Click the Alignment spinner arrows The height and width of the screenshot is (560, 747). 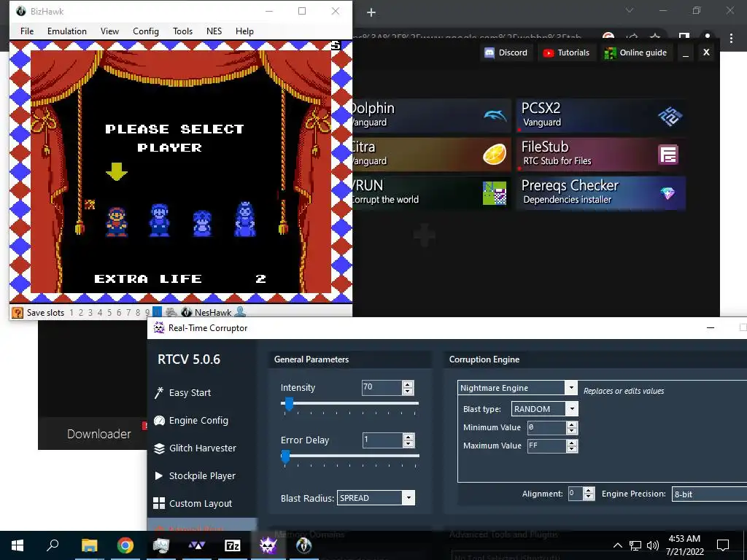[x=589, y=494]
